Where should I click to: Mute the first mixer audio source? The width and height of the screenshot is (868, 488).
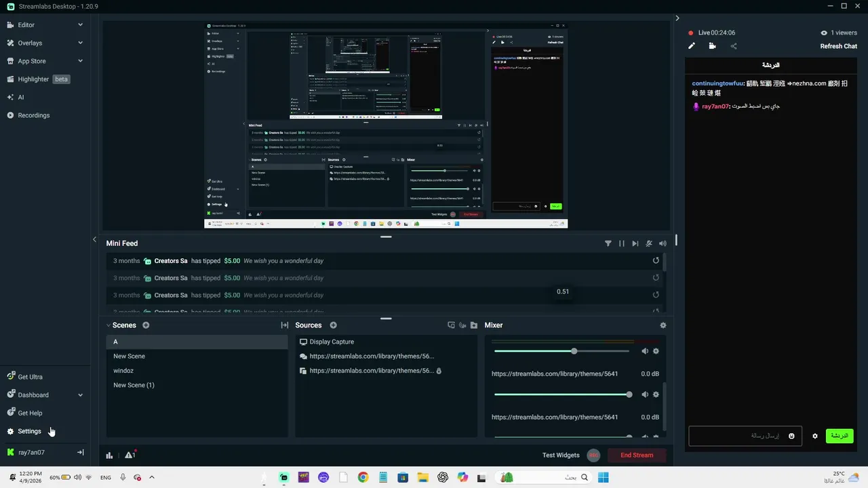point(645,351)
